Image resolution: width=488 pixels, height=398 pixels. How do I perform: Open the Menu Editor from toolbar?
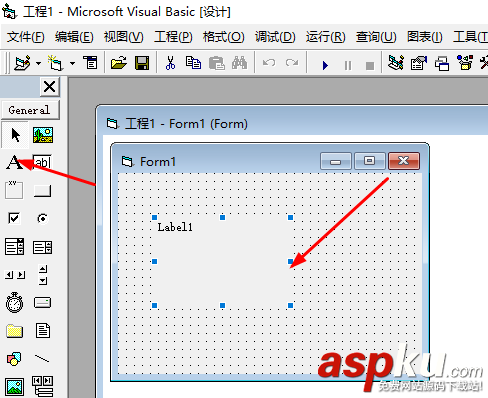[90, 63]
